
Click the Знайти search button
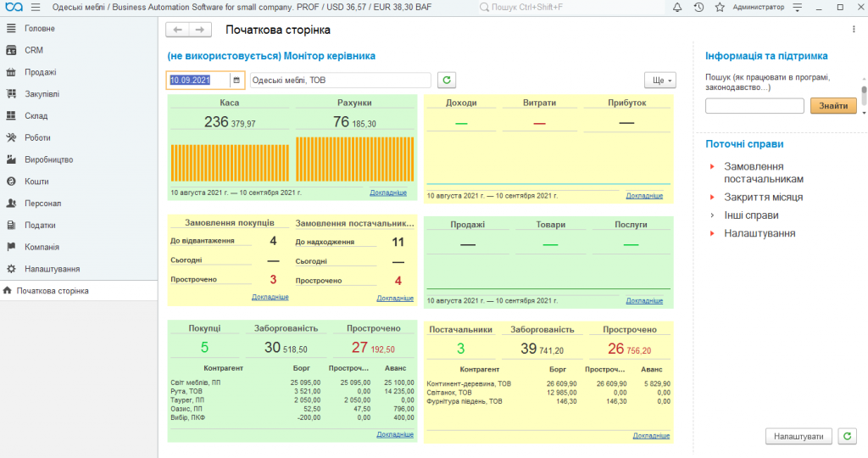click(833, 106)
